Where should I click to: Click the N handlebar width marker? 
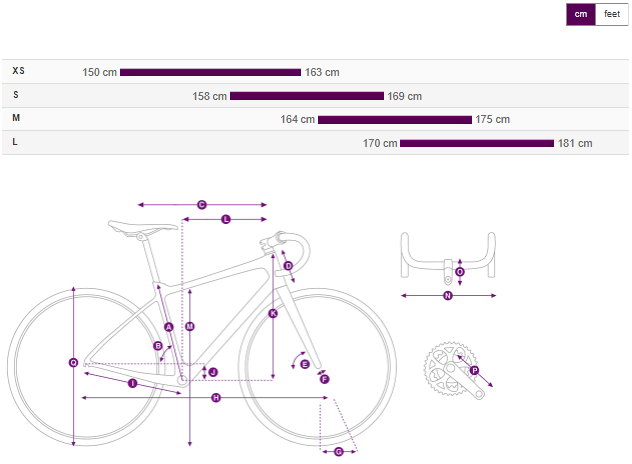point(448,296)
